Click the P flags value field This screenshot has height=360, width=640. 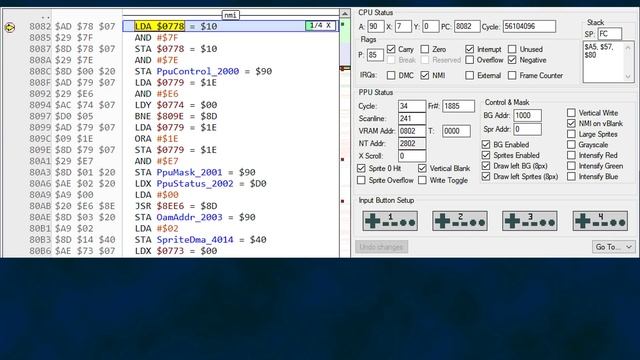click(375, 55)
